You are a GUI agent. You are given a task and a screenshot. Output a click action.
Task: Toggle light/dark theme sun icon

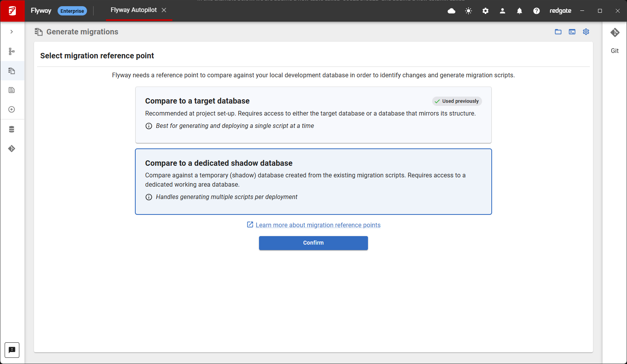click(x=469, y=11)
